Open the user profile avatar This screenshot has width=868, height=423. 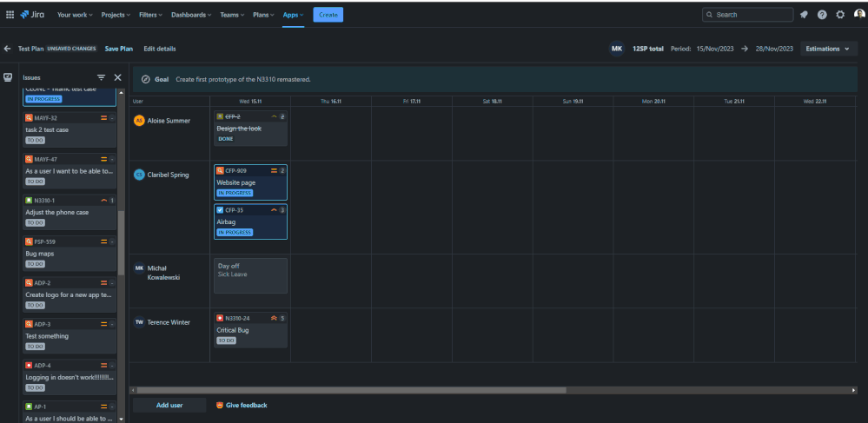(858, 15)
